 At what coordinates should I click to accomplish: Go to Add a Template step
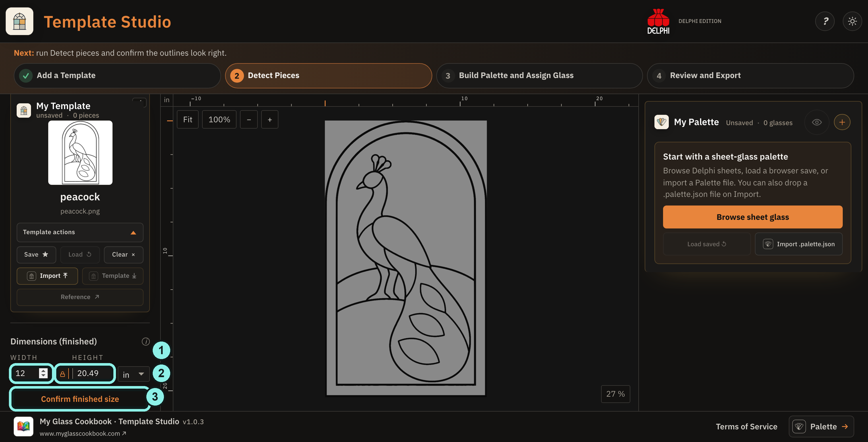[117, 75]
